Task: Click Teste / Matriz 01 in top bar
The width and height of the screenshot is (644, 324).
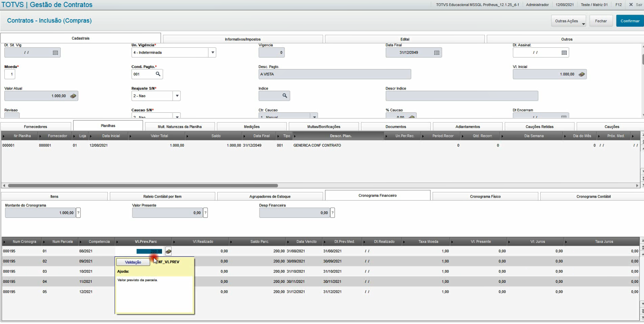Action: tap(594, 5)
